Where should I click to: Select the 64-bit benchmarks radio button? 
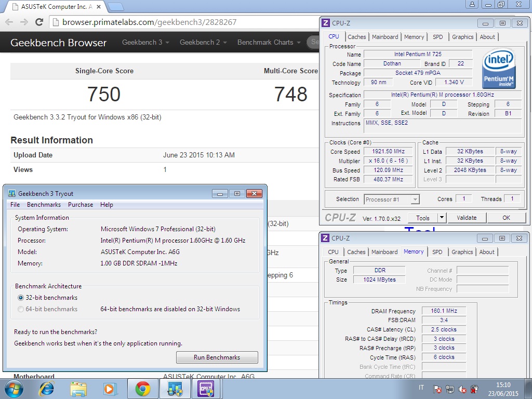[21, 309]
